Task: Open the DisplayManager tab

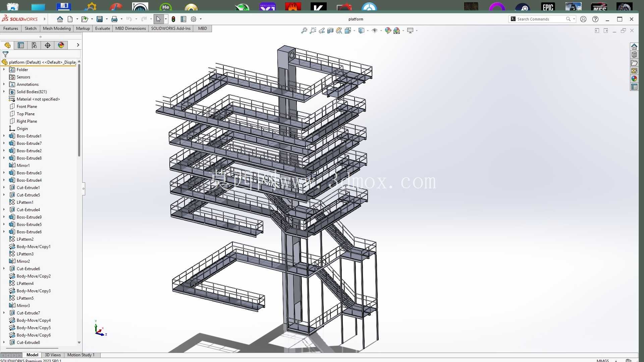Action: (61, 45)
